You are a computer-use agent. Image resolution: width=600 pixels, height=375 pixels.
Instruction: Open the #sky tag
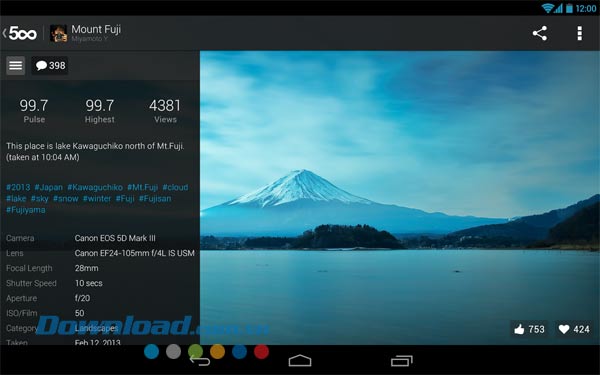(x=40, y=198)
